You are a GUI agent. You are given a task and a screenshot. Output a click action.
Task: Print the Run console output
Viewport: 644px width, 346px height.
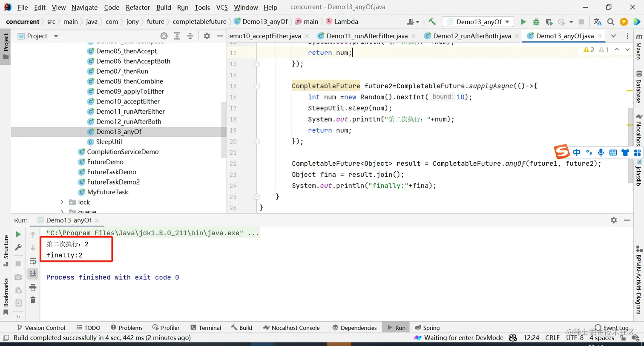(33, 287)
